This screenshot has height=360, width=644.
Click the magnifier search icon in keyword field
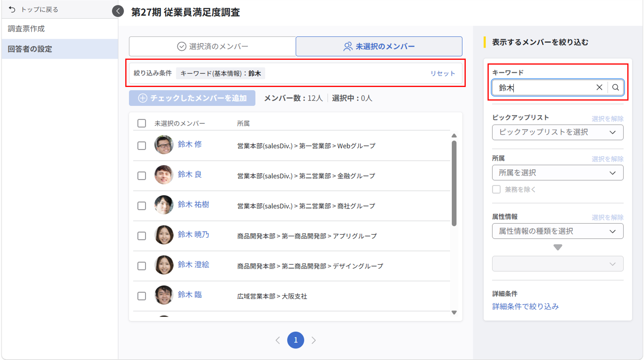tap(615, 87)
